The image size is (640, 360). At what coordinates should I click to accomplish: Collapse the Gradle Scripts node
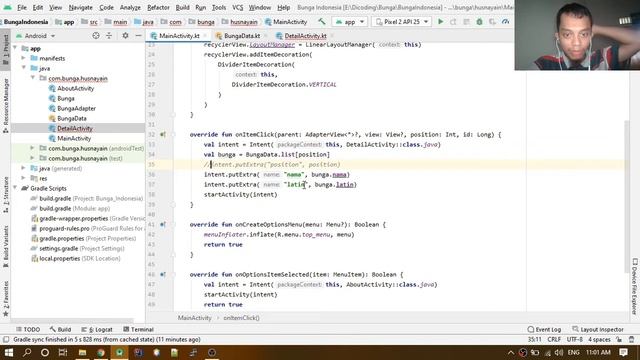click(15, 188)
